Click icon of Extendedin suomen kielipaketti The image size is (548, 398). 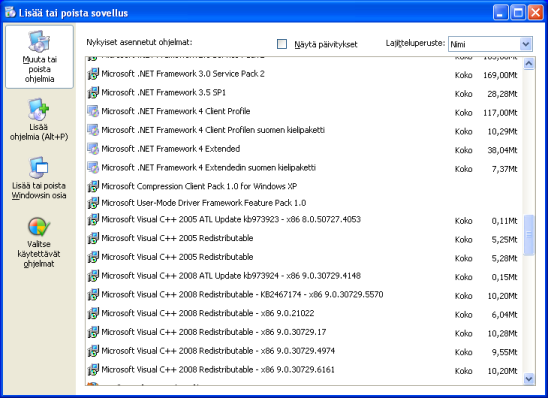click(x=93, y=168)
